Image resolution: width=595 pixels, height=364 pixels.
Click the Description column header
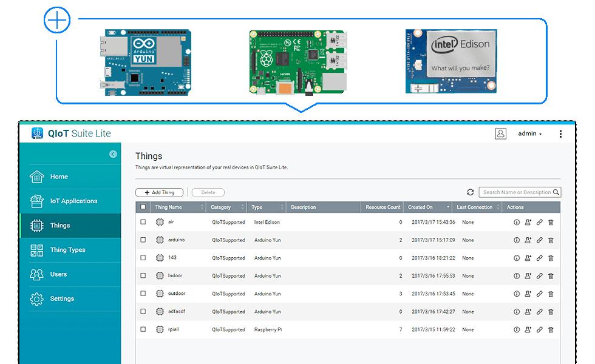pos(323,207)
